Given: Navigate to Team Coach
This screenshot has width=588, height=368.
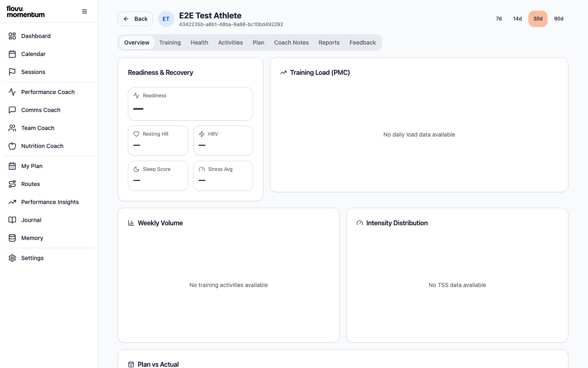Looking at the screenshot, I should (49, 128).
